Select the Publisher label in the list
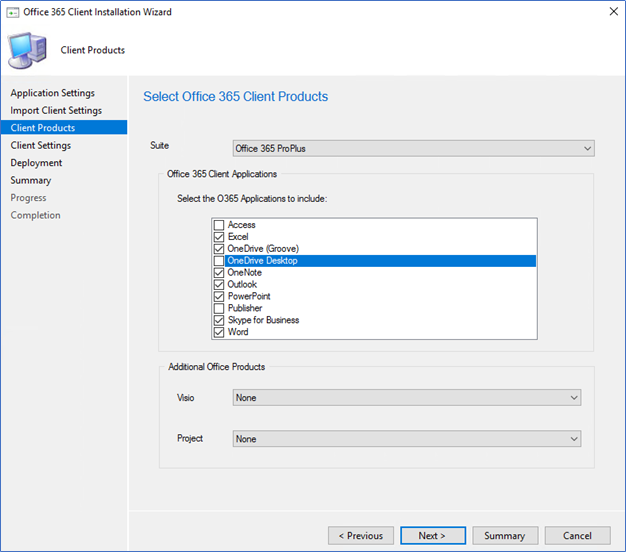 [245, 309]
